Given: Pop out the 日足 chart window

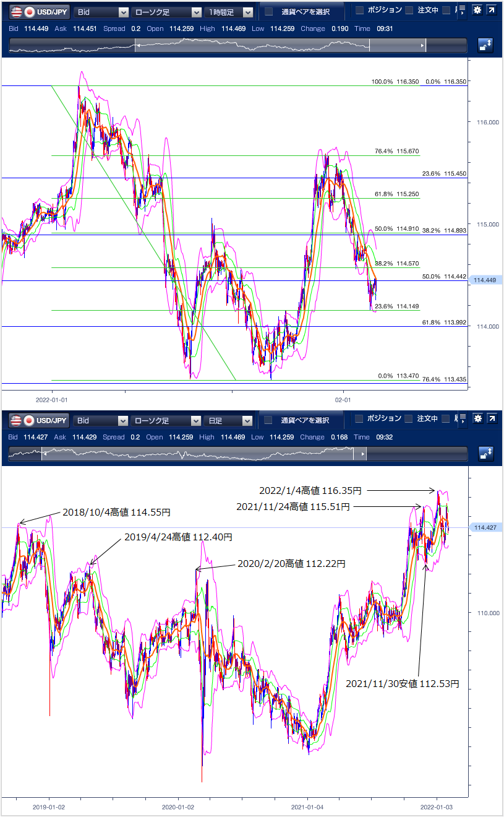Looking at the screenshot, I should point(491,419).
